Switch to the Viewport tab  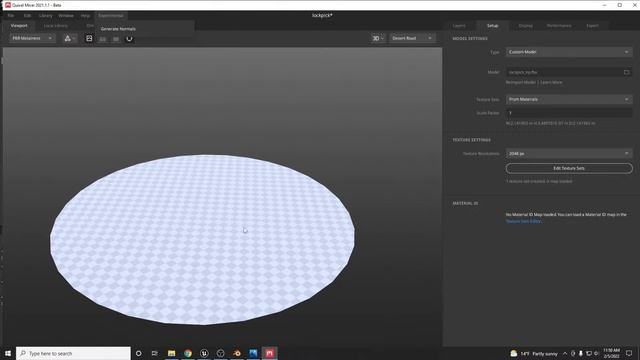click(19, 26)
